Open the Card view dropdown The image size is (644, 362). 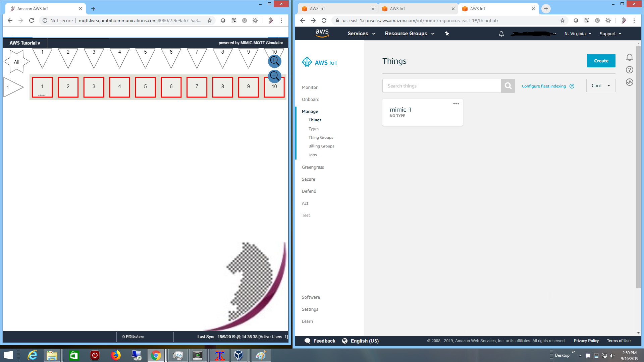point(601,85)
